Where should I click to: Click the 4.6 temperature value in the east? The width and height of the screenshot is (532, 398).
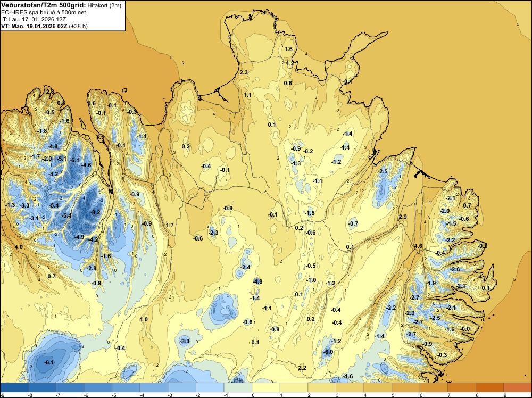coord(418,246)
